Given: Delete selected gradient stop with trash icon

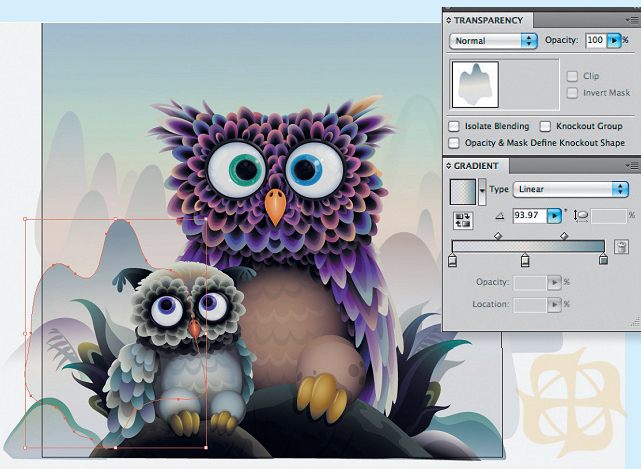Looking at the screenshot, I should (621, 247).
